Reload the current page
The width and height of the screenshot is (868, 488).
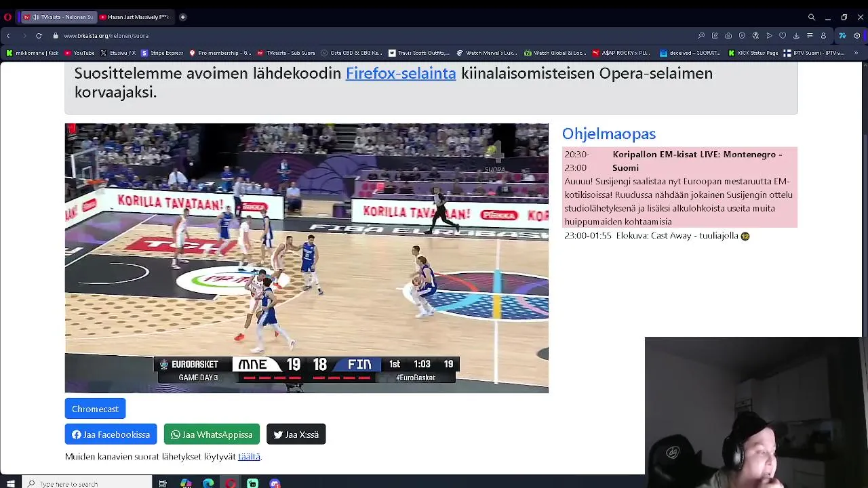39,35
